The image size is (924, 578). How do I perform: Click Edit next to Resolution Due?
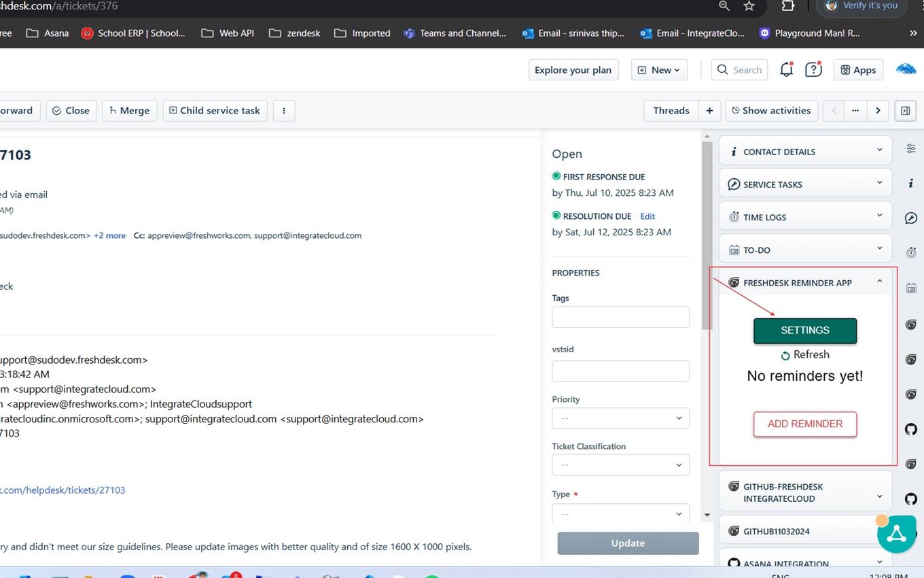pos(647,216)
